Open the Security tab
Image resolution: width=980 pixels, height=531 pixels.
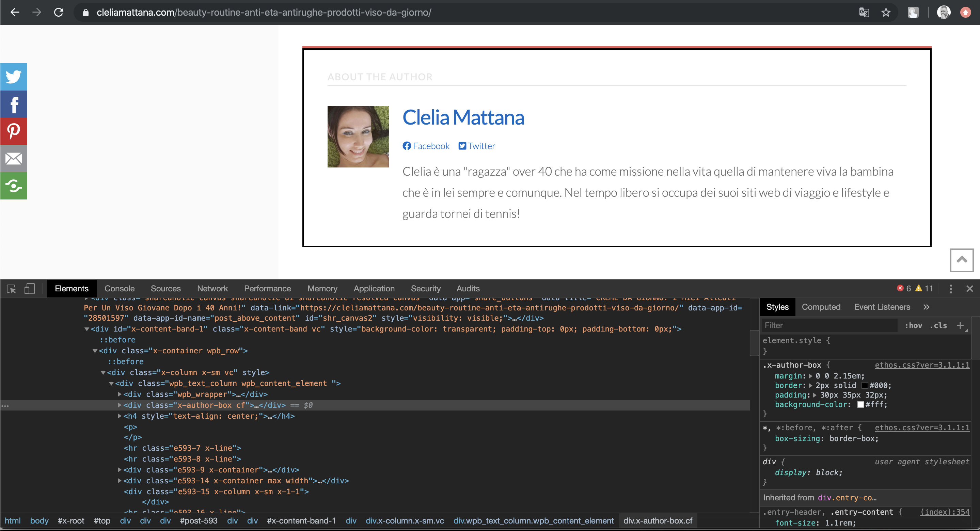[425, 289]
